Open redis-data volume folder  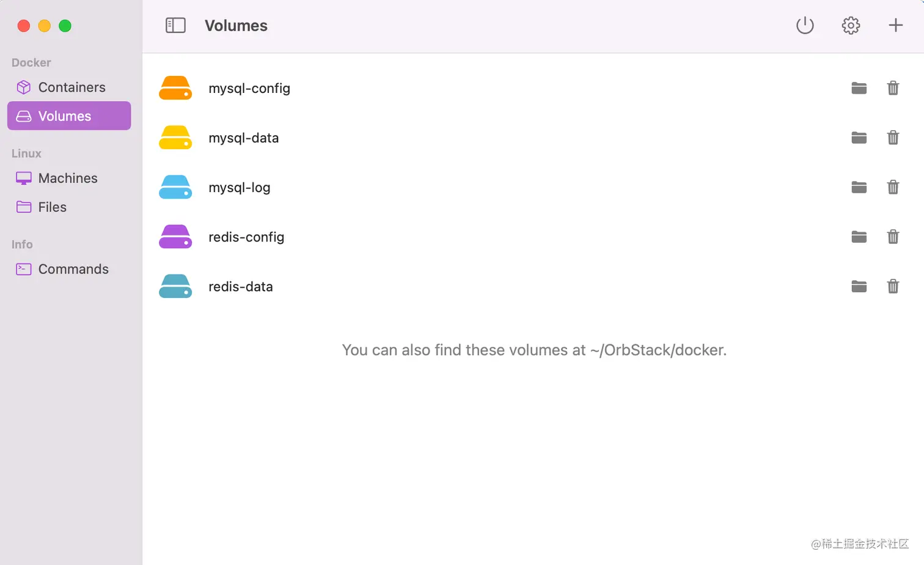point(859,286)
